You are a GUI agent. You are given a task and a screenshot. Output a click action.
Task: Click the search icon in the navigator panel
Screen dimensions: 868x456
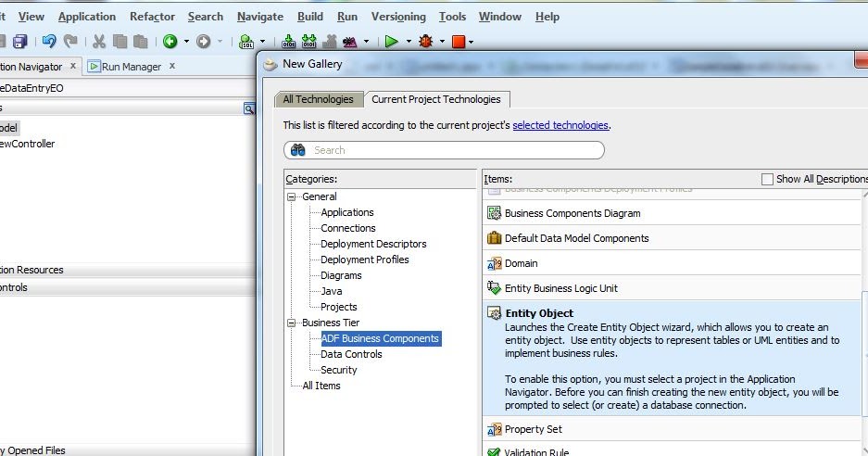click(249, 108)
